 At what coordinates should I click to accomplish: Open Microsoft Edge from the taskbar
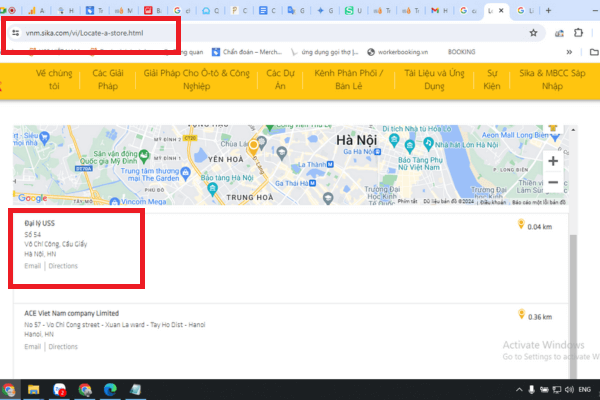point(110,390)
